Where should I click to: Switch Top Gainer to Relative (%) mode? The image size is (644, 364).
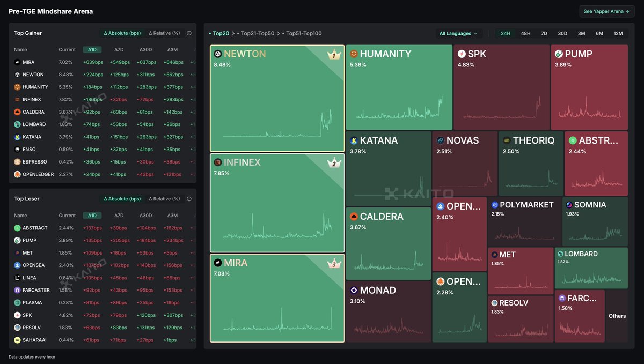[164, 33]
